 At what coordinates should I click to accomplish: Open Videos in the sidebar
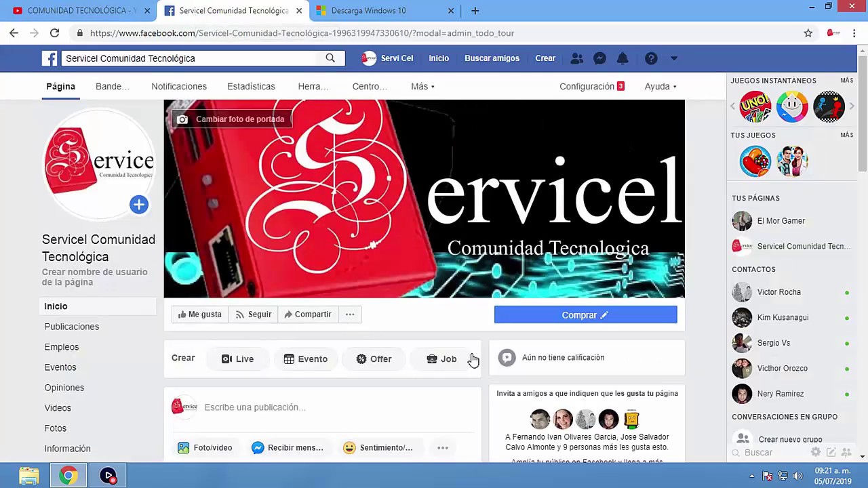[58, 408]
